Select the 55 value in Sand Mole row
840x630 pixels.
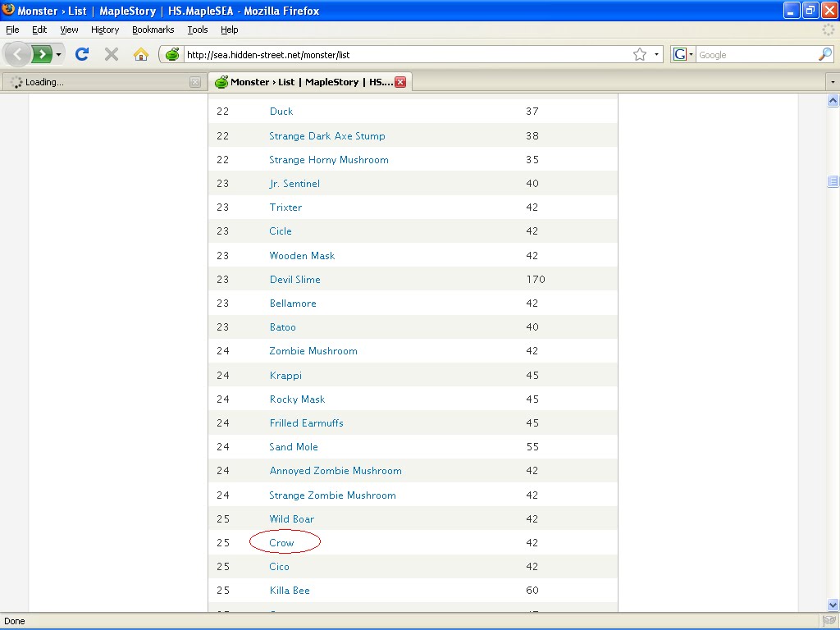532,447
